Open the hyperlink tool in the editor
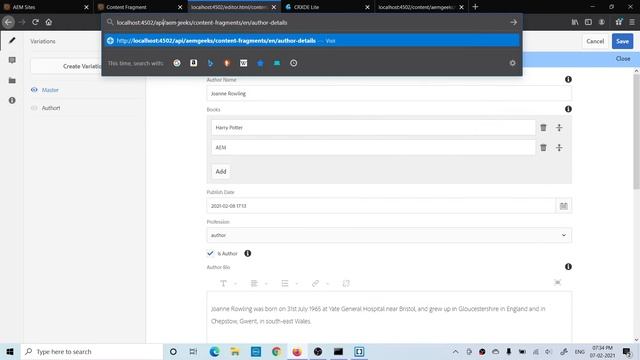 pos(315,283)
